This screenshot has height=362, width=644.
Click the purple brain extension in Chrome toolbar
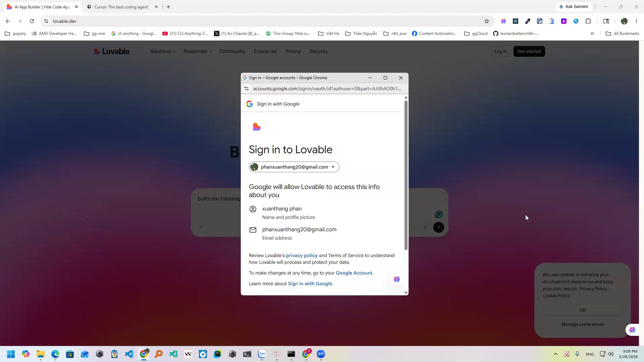point(503,21)
